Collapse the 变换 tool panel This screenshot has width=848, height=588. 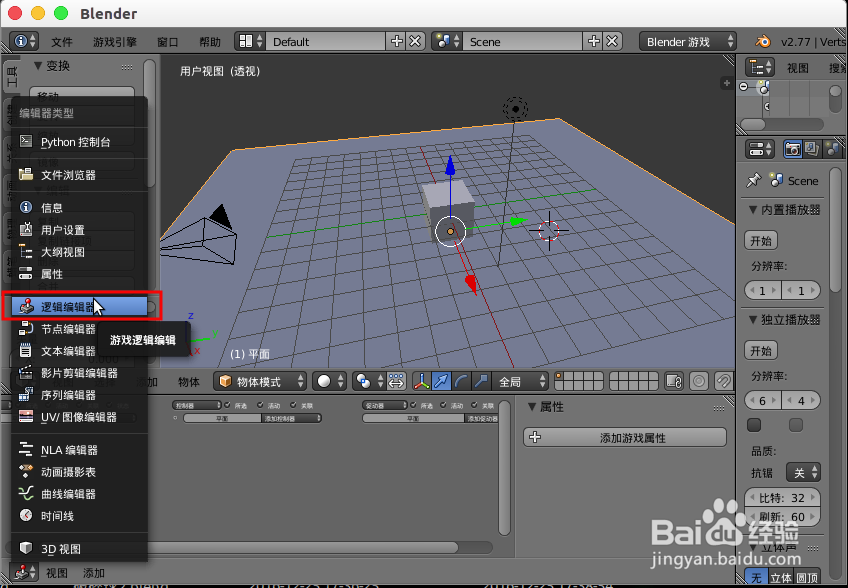[x=38, y=66]
